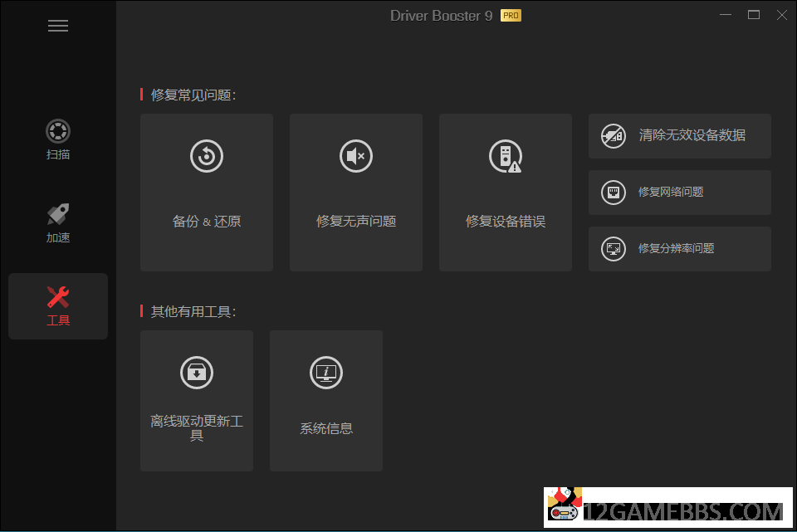
Task: Click the muted speaker icon for no sound fix
Action: coord(356,156)
